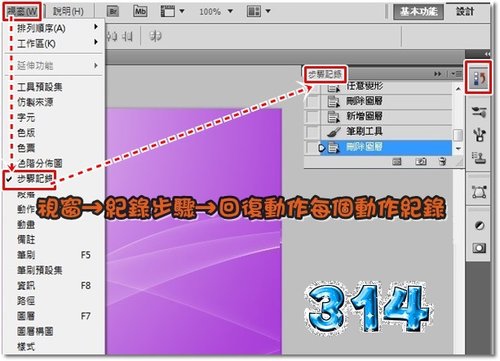Open the History panel options menu
Image resolution: width=500 pixels, height=361 pixels.
[x=457, y=74]
